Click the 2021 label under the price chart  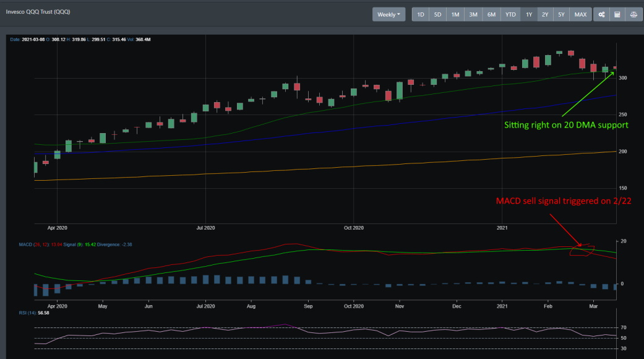pos(502,228)
